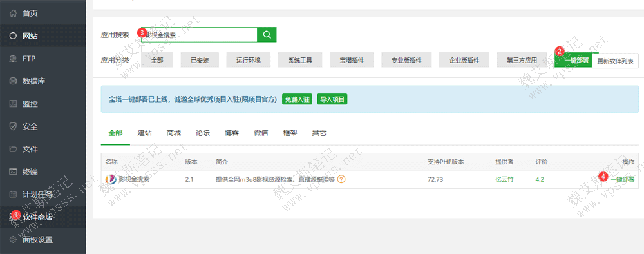Click the 名称 column header

tap(111, 162)
